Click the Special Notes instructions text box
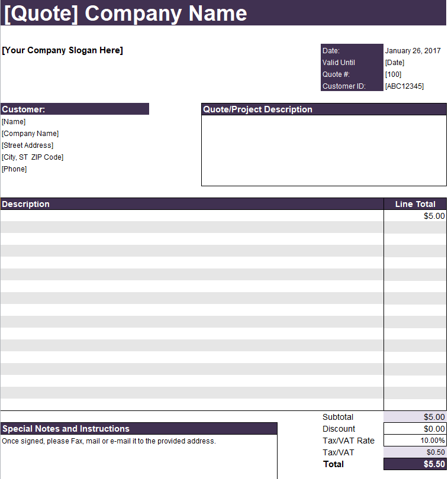Viewport: 448px width, 479px height. 139,457
